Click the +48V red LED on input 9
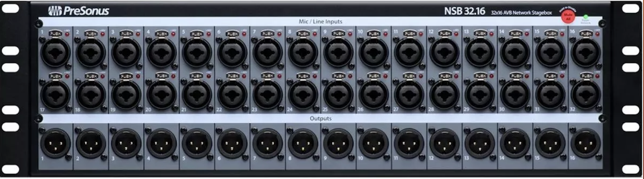This screenshot has height=179, width=644. pos(350,34)
